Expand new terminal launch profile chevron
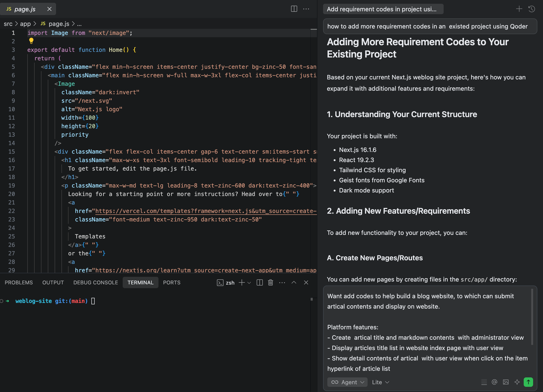The width and height of the screenshot is (543, 392). [249, 282]
